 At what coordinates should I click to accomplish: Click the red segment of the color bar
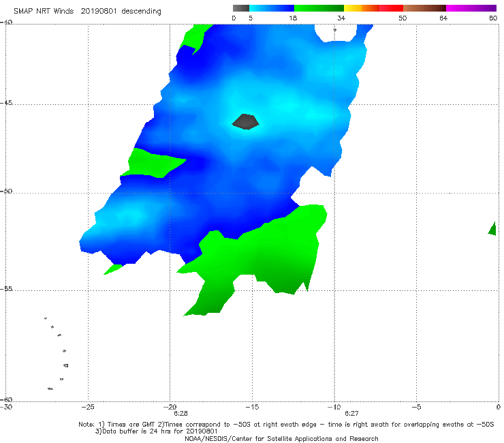click(391, 8)
